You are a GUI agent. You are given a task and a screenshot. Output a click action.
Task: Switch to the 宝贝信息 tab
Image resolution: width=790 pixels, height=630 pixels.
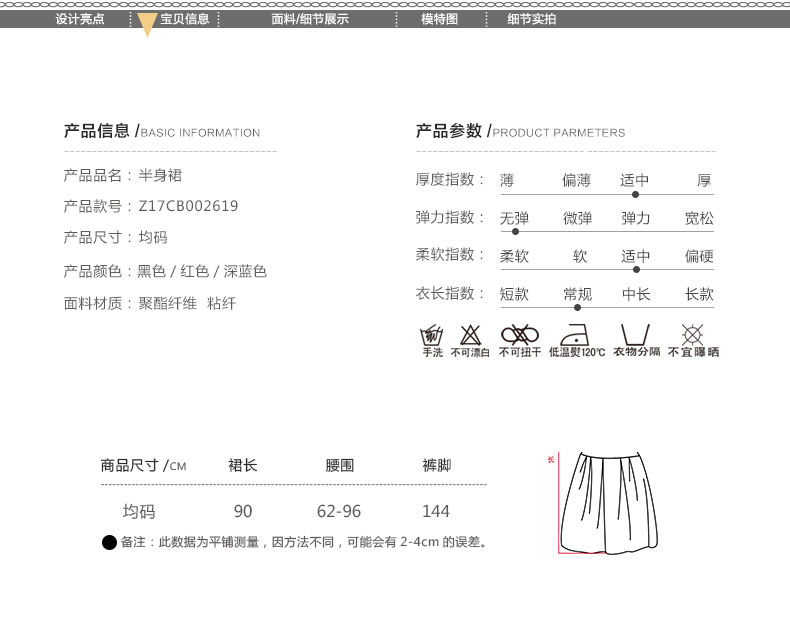pos(184,19)
